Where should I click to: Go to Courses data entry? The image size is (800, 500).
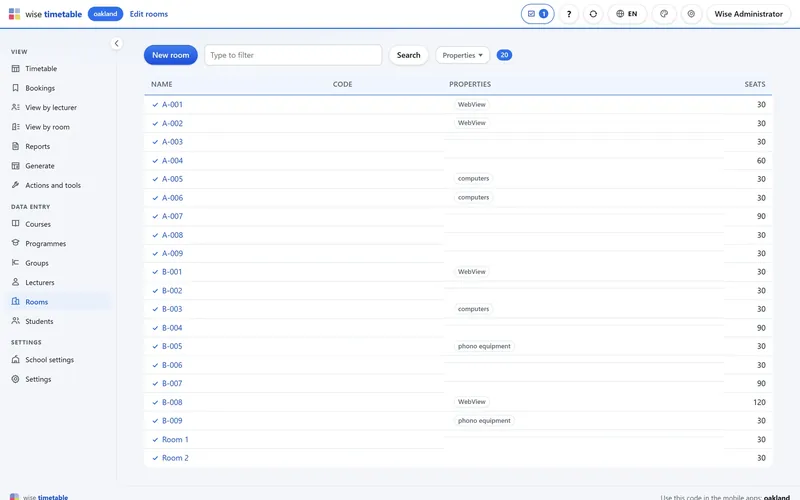pyautogui.click(x=38, y=224)
